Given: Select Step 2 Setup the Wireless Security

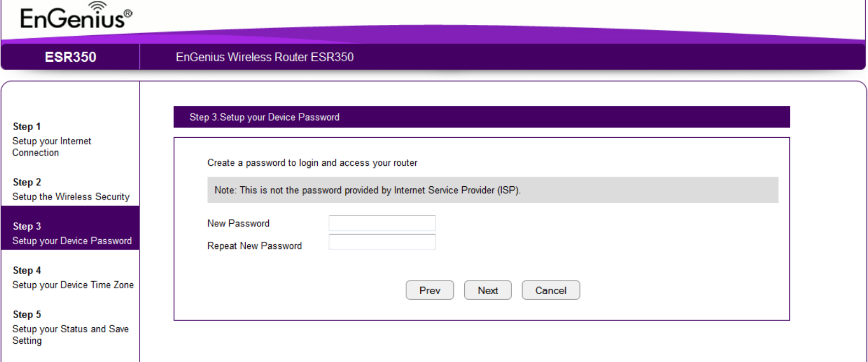Looking at the screenshot, I should coord(71,190).
